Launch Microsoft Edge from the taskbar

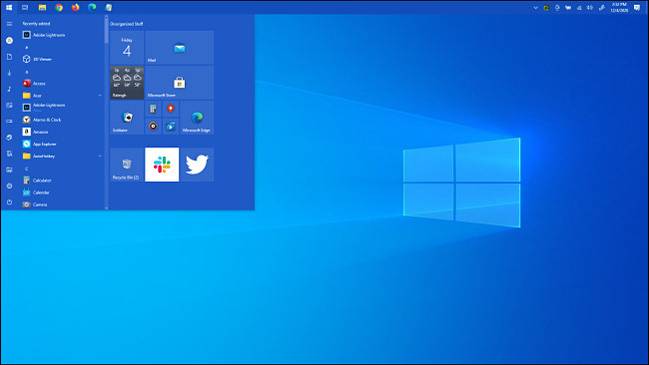click(x=92, y=7)
